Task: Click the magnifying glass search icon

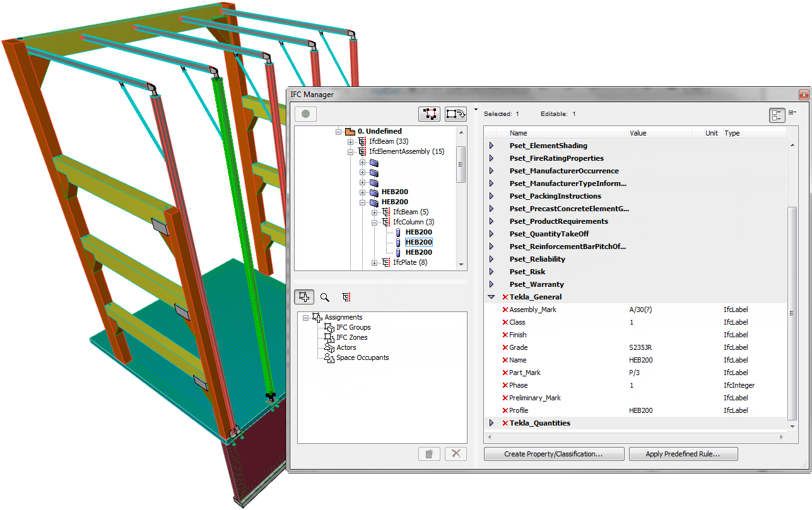Action: coord(325,297)
